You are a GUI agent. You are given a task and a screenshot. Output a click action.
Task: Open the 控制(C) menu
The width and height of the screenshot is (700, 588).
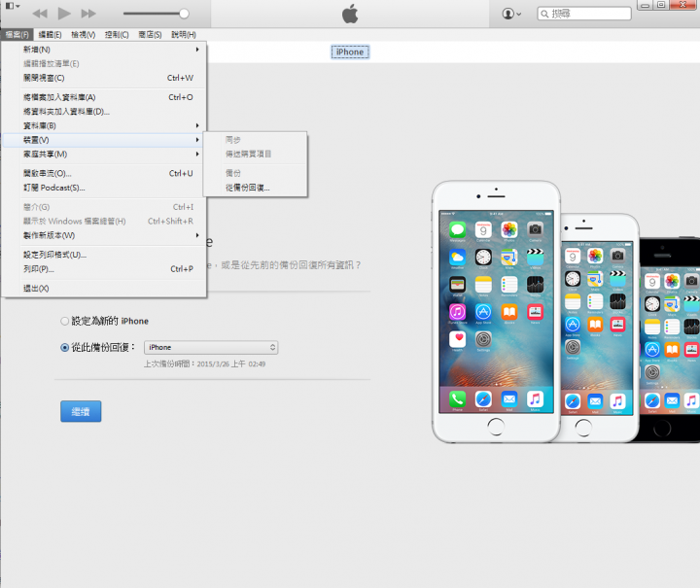(x=117, y=34)
